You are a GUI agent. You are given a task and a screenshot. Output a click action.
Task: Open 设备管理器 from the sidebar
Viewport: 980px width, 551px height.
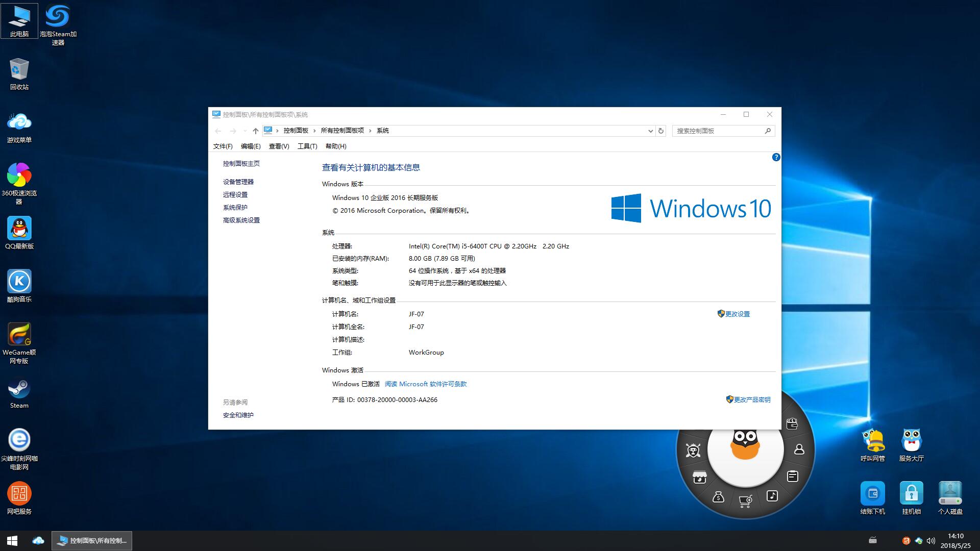pos(238,182)
